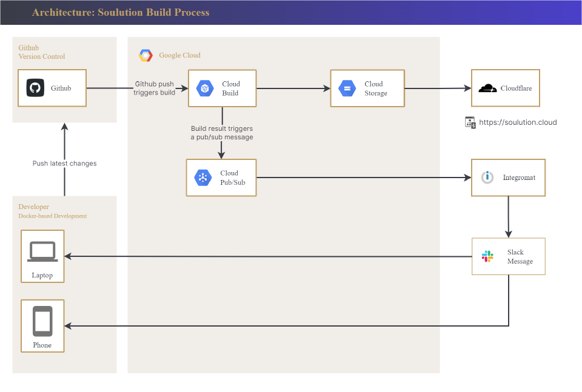Select the 'Build result triggers a pub/sub message' text
This screenshot has height=392, width=582.
pos(222,133)
